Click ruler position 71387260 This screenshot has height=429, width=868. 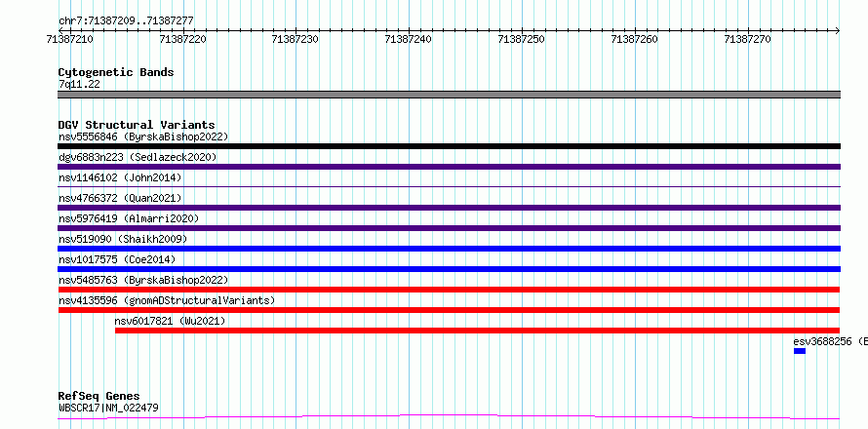pos(634,39)
